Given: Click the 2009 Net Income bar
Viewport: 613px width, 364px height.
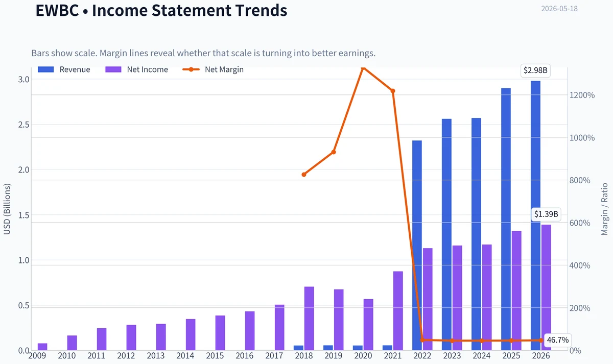Looking at the screenshot, I should [x=42, y=347].
